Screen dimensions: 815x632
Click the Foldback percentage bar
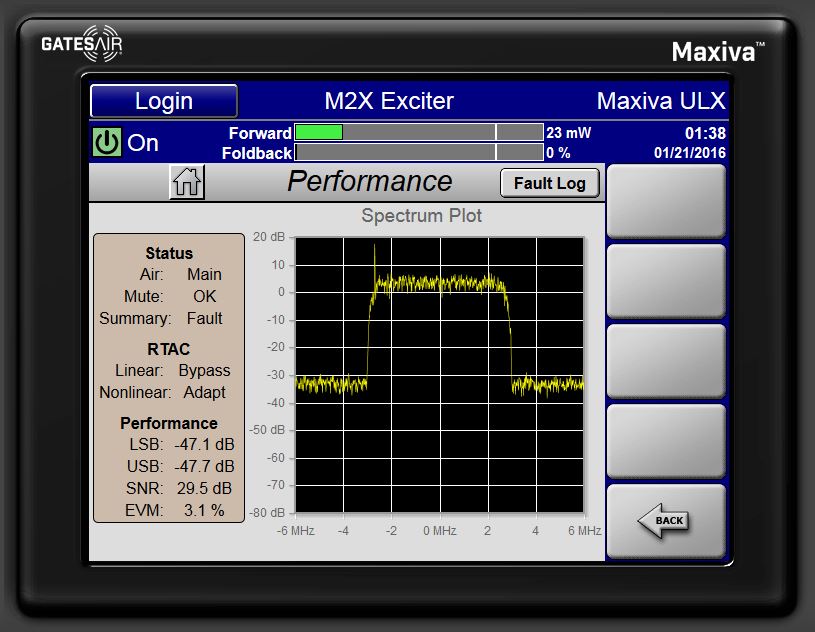(419, 152)
